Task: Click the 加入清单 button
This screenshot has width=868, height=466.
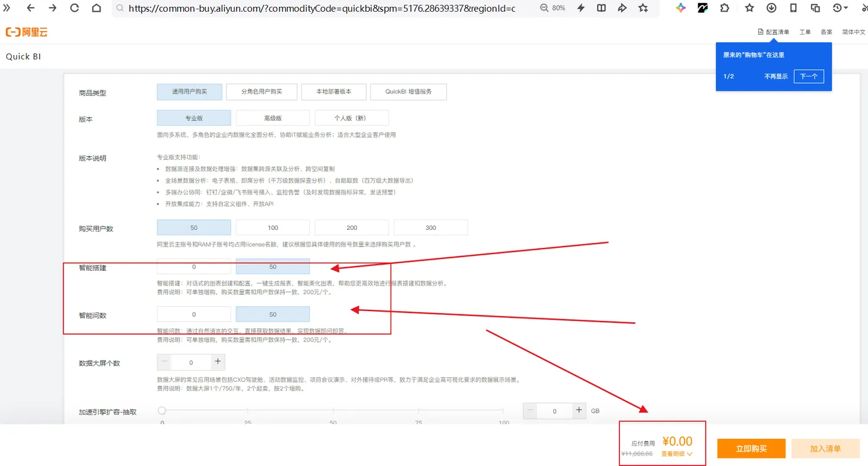Action: (825, 449)
